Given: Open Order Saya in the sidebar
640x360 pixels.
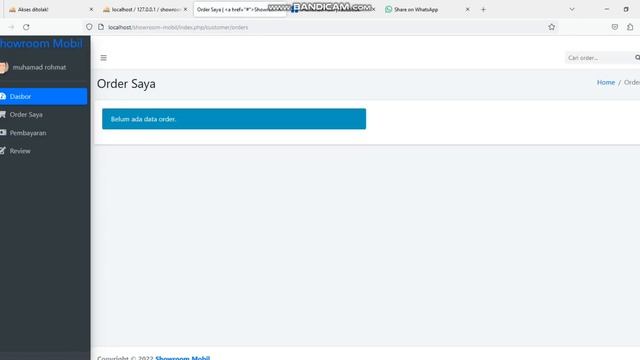Looking at the screenshot, I should coord(43,115).
